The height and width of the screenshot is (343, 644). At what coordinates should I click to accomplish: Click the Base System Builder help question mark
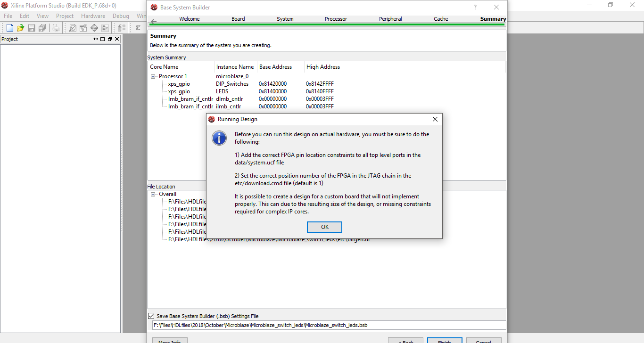pos(475,7)
